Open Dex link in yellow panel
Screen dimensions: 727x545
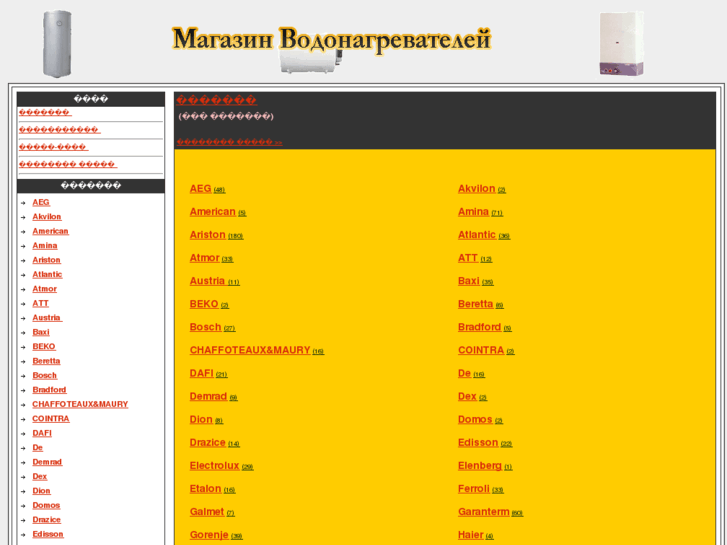472,397
